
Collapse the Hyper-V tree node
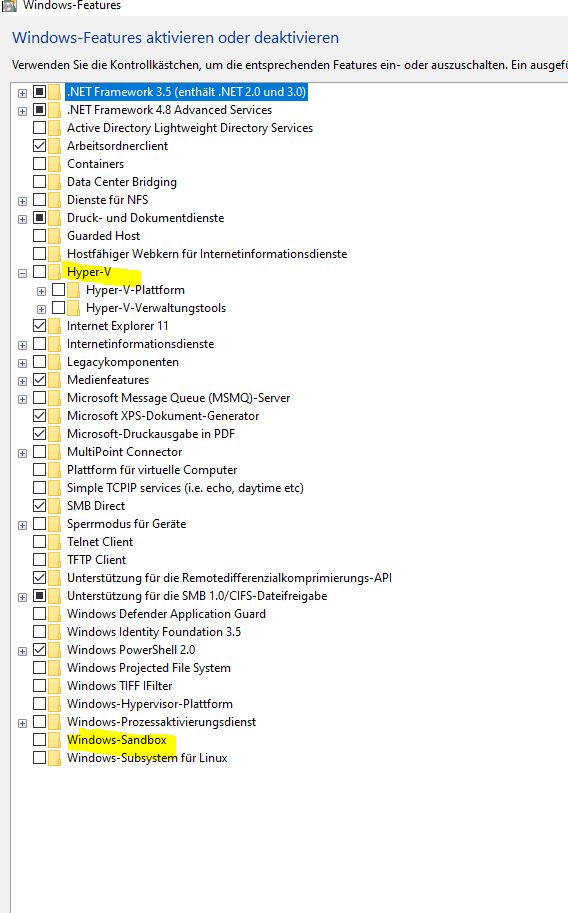(22, 273)
